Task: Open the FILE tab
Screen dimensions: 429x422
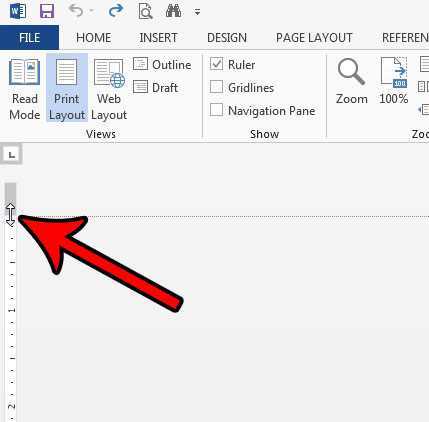Action: click(x=29, y=37)
